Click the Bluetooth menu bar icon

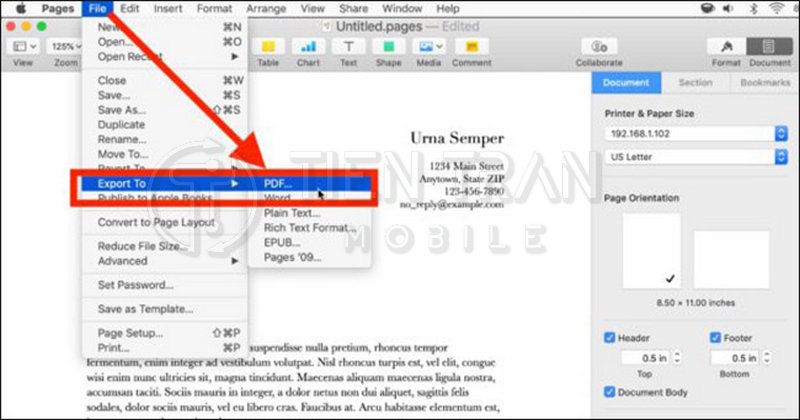[x=754, y=8]
